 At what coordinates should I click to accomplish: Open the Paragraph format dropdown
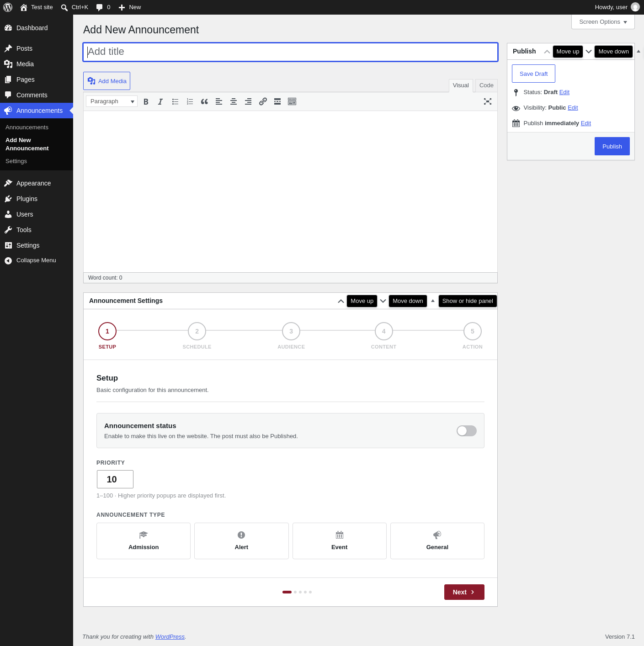pyautogui.click(x=112, y=101)
